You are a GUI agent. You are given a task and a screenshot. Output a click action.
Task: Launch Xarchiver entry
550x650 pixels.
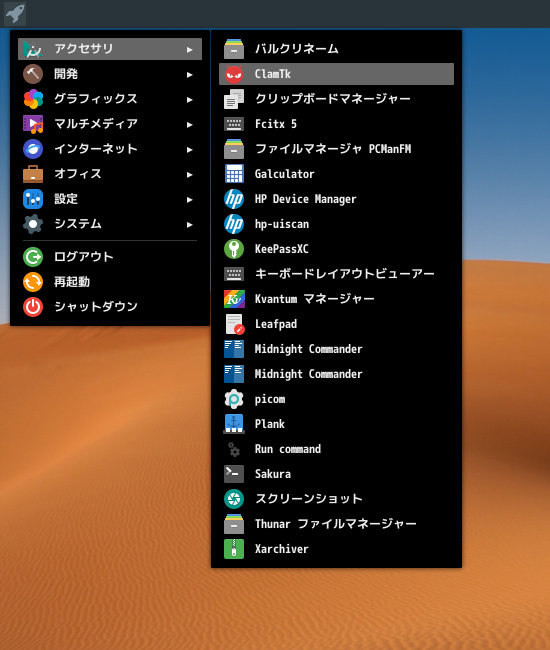tap(336, 549)
